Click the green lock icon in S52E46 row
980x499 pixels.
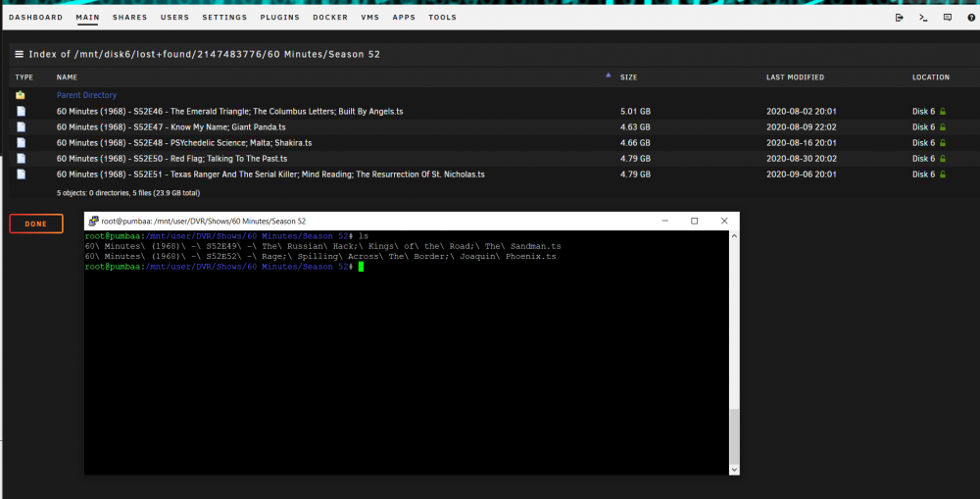(943, 112)
